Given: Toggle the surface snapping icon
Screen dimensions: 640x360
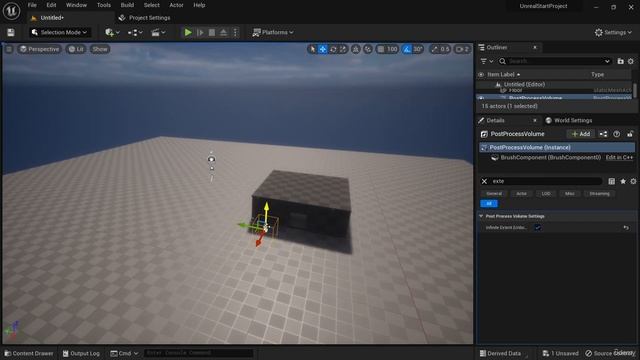Looking at the screenshot, I should (368, 49).
